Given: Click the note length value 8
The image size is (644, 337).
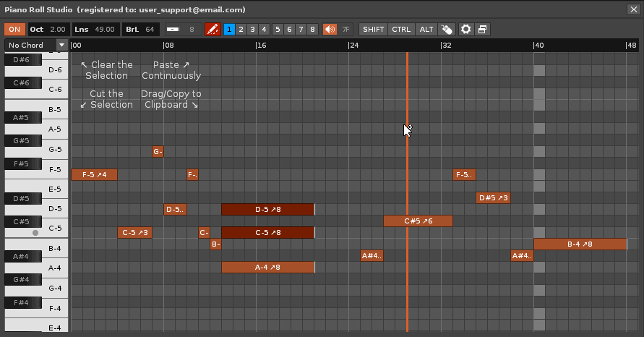Looking at the screenshot, I should [x=192, y=29].
